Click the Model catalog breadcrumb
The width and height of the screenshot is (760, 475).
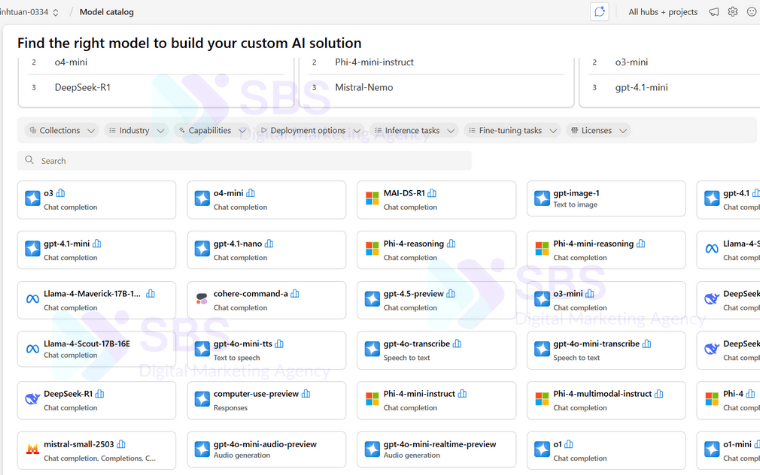tap(106, 12)
